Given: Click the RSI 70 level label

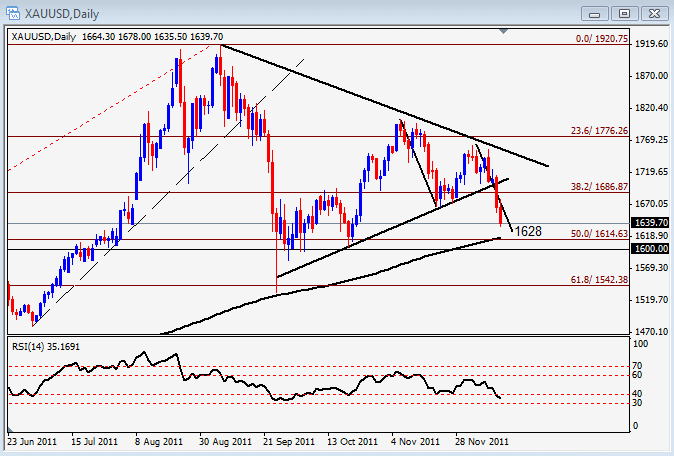Looking at the screenshot, I should click(x=637, y=366).
